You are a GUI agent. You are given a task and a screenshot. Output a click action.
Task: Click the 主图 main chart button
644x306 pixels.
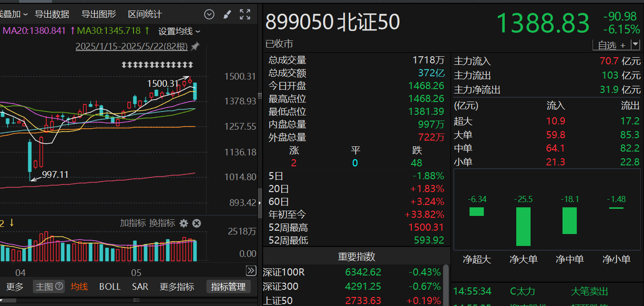44,286
